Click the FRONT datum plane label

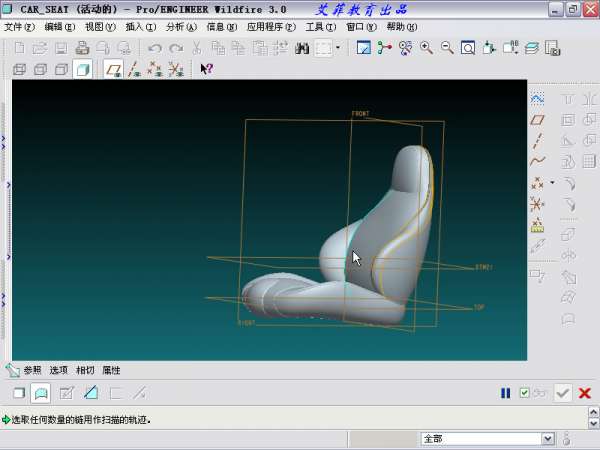(360, 114)
